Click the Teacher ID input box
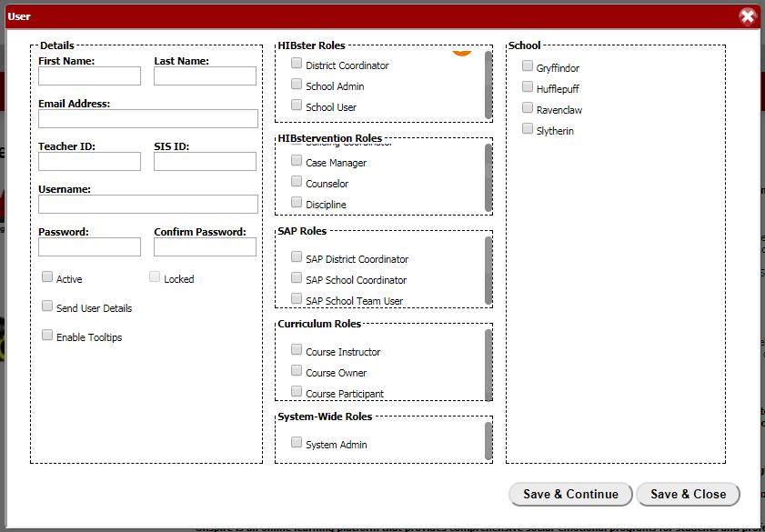This screenshot has width=765, height=532. (x=90, y=161)
